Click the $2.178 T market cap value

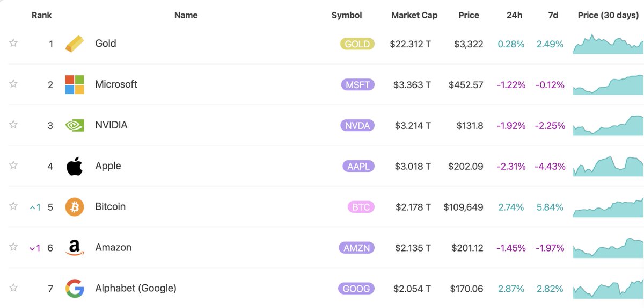(x=413, y=207)
